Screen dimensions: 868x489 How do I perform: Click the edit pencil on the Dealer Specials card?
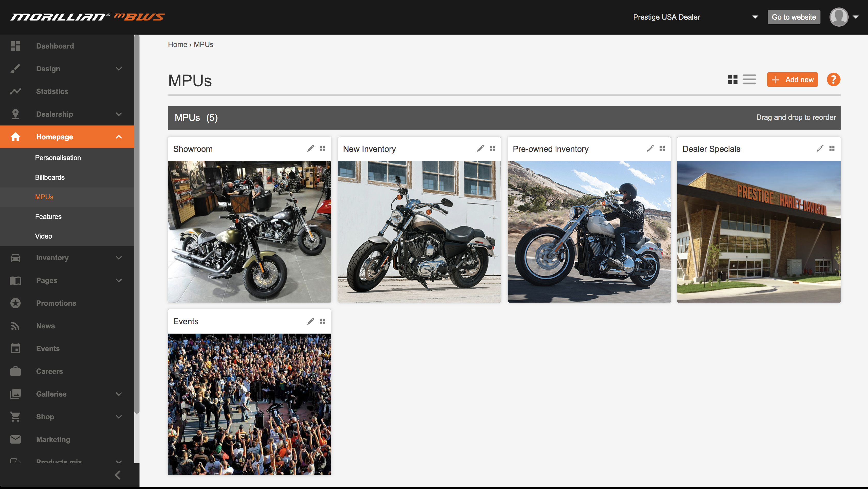tap(820, 148)
